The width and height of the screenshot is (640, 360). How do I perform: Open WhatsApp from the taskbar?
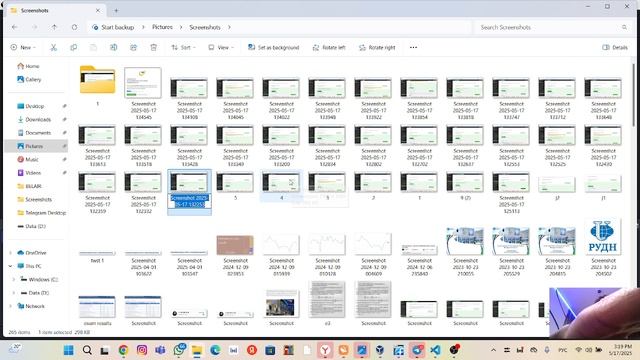(179, 350)
